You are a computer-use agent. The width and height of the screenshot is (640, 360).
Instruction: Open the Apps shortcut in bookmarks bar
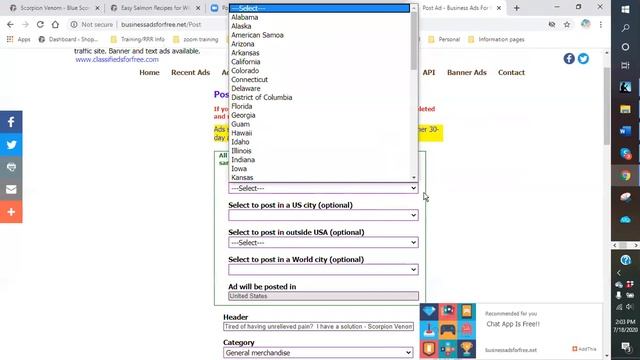pos(19,40)
